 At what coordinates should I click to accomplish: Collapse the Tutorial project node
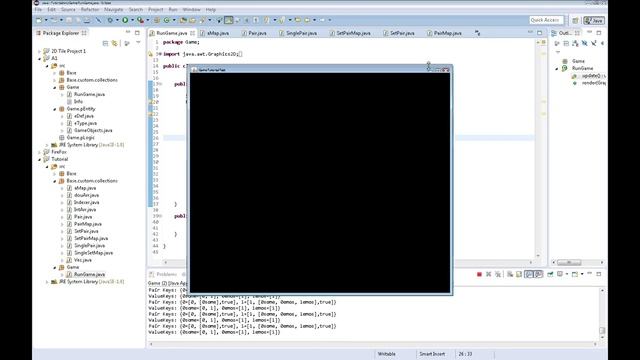tap(40, 159)
